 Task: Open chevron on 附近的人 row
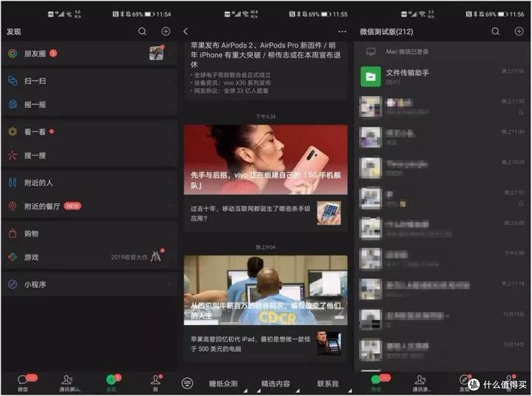coord(170,183)
